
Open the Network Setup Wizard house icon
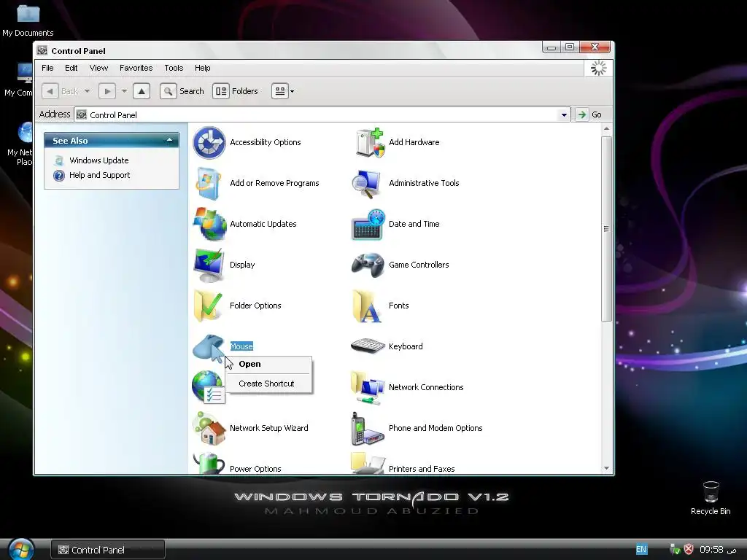coord(209,429)
